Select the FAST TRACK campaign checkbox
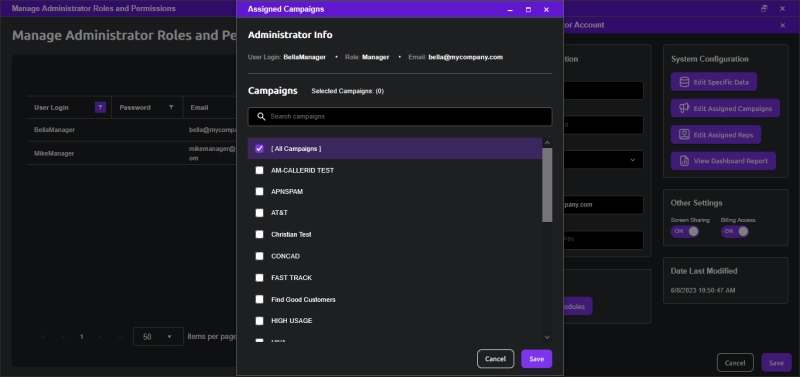The height and width of the screenshot is (377, 800). (x=259, y=278)
